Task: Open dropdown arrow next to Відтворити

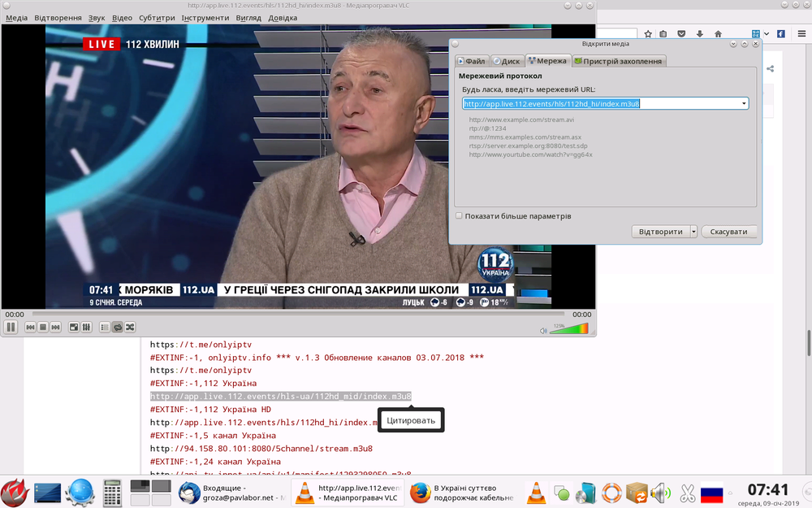Action: (693, 232)
